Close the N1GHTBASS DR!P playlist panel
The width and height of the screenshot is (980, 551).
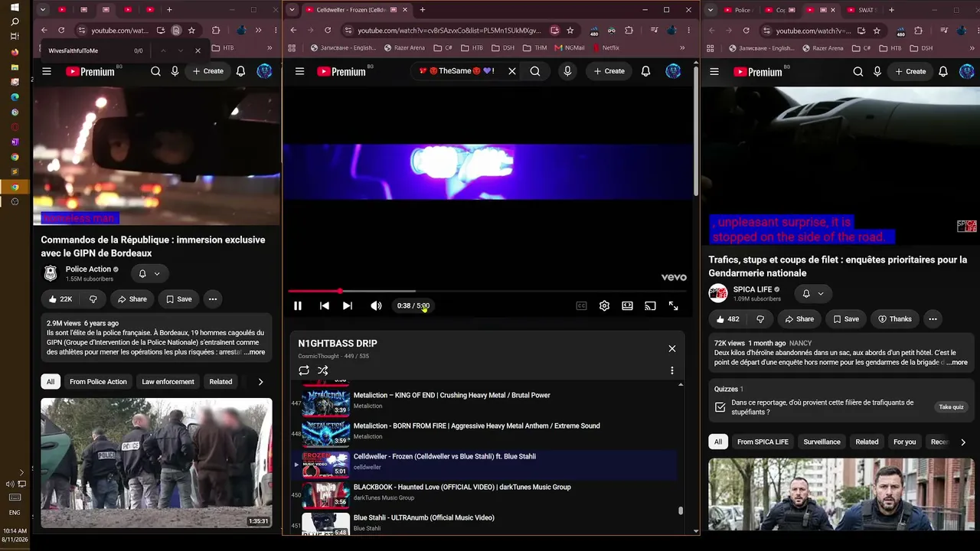[672, 348]
